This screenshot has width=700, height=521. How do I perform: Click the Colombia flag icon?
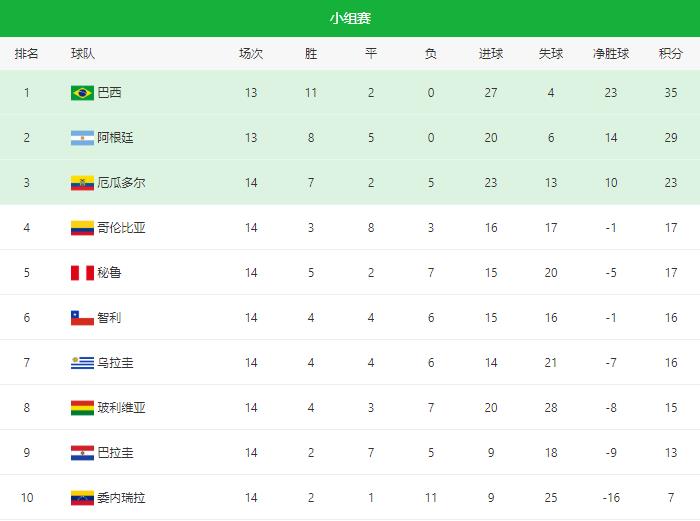pos(82,228)
